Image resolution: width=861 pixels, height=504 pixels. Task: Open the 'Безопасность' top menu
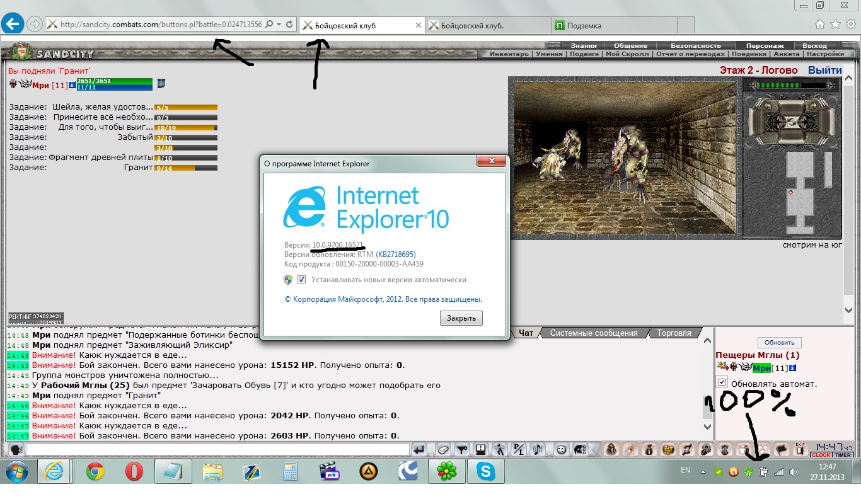[695, 45]
